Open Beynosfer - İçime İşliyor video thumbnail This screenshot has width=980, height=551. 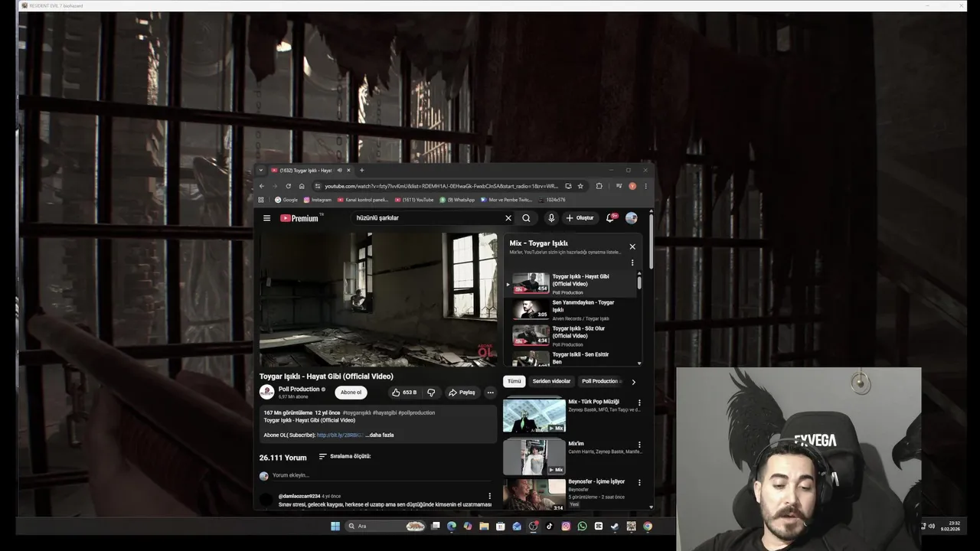(x=534, y=494)
